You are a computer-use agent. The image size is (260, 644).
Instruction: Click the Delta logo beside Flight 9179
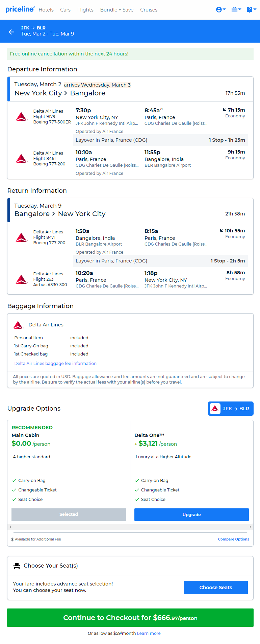tap(21, 117)
